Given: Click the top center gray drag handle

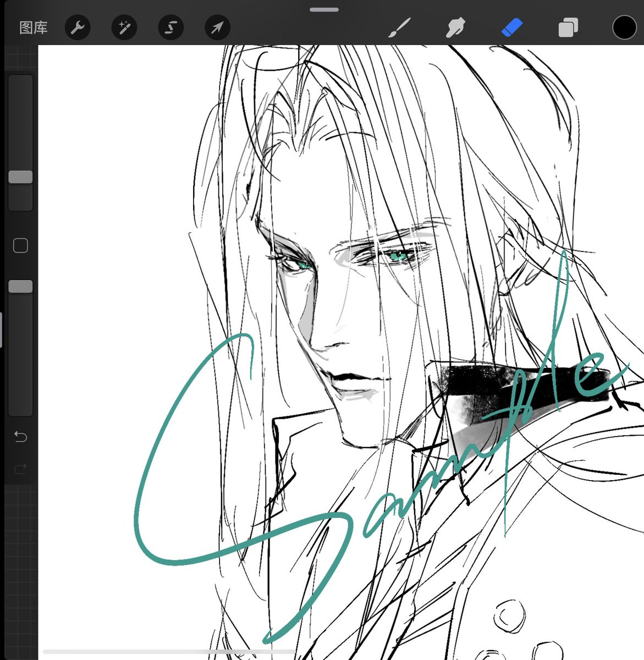Looking at the screenshot, I should (324, 9).
